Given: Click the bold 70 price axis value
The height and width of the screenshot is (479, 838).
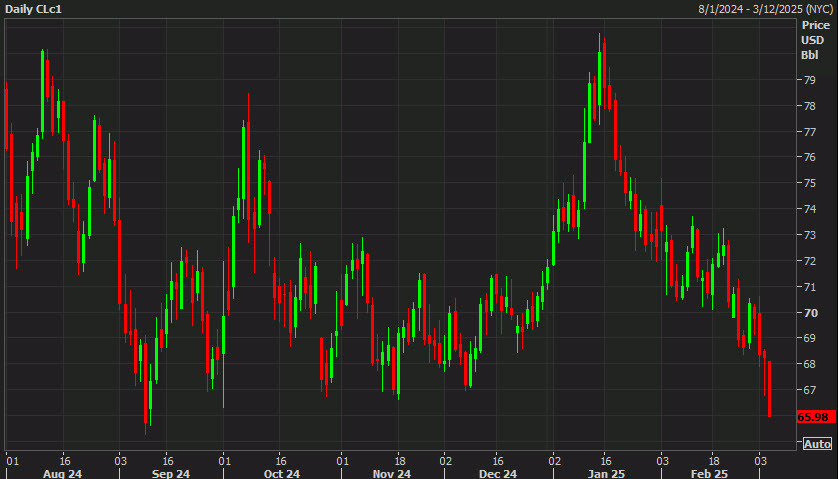Looking at the screenshot, I should coord(810,313).
